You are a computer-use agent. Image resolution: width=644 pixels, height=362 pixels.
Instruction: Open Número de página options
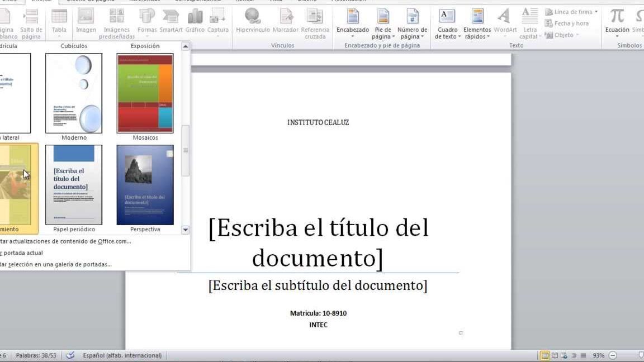pos(413,23)
